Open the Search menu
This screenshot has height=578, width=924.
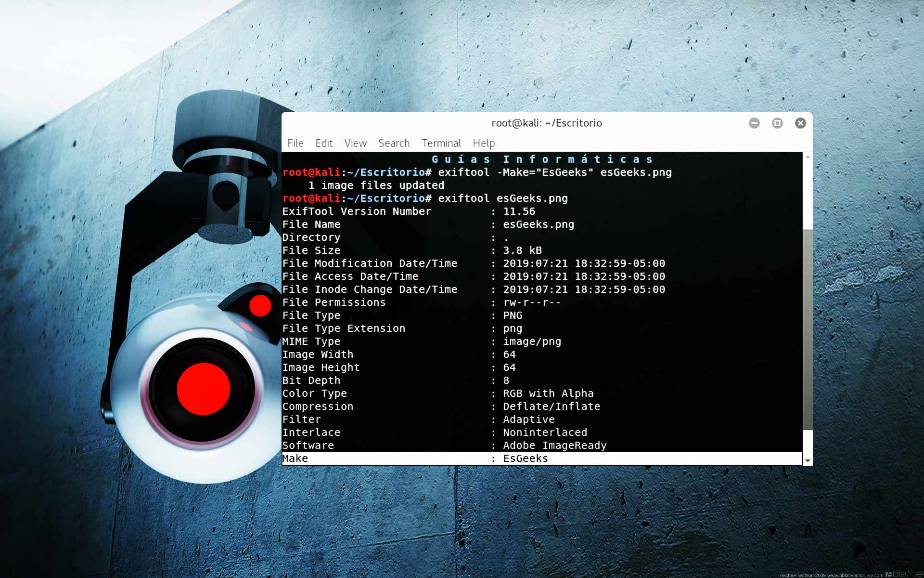[x=394, y=143]
